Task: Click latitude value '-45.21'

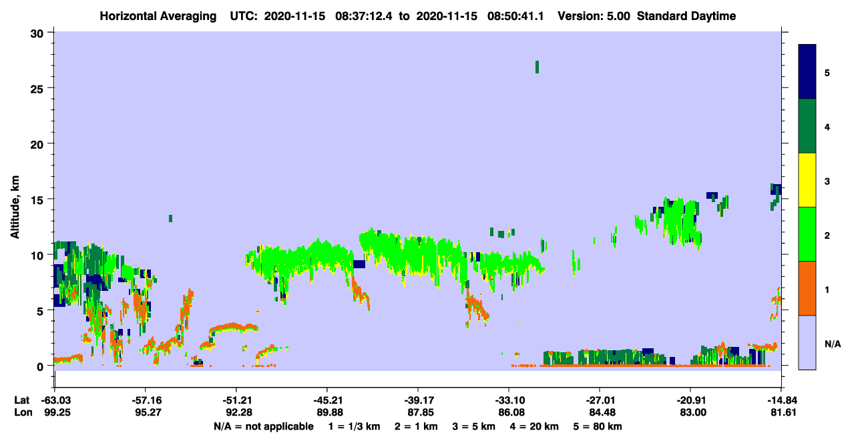Action: pos(327,400)
